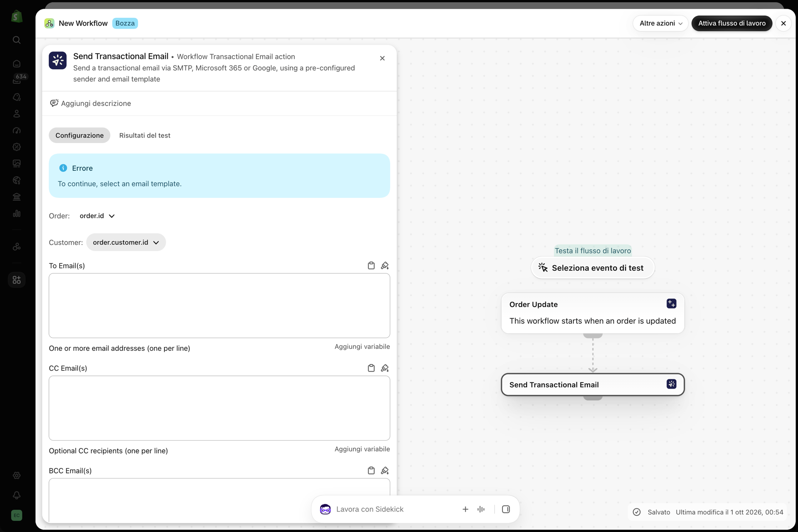This screenshot has width=798, height=532.
Task: Switch to Configurazione tab
Action: tap(79, 135)
